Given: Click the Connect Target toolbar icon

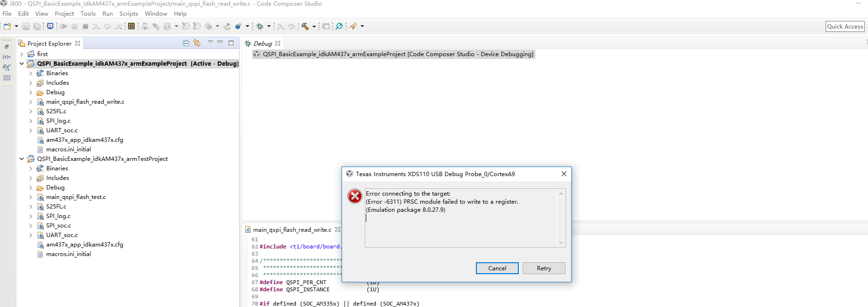Looking at the screenshot, I should click(x=145, y=26).
